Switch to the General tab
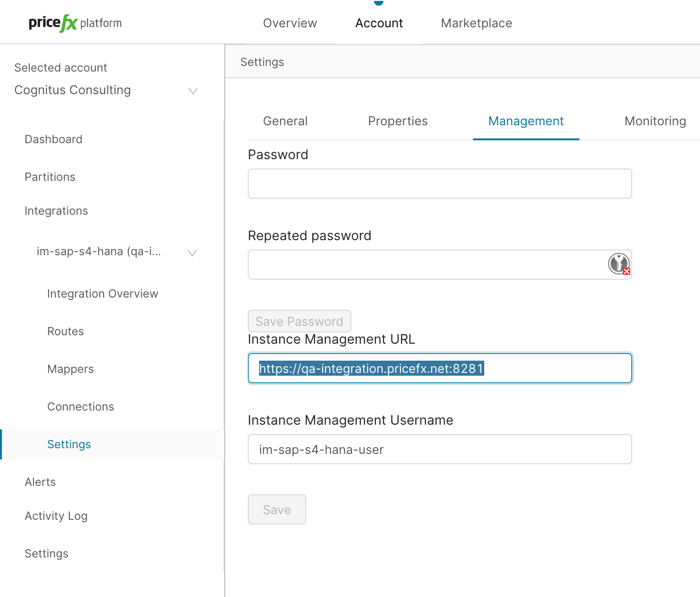The image size is (700, 597). [x=285, y=121]
